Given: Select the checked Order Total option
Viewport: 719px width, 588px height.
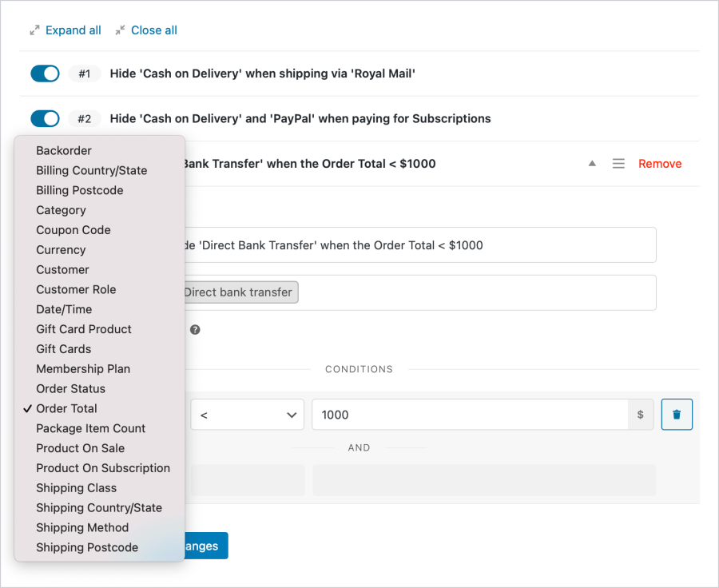Looking at the screenshot, I should (x=66, y=408).
